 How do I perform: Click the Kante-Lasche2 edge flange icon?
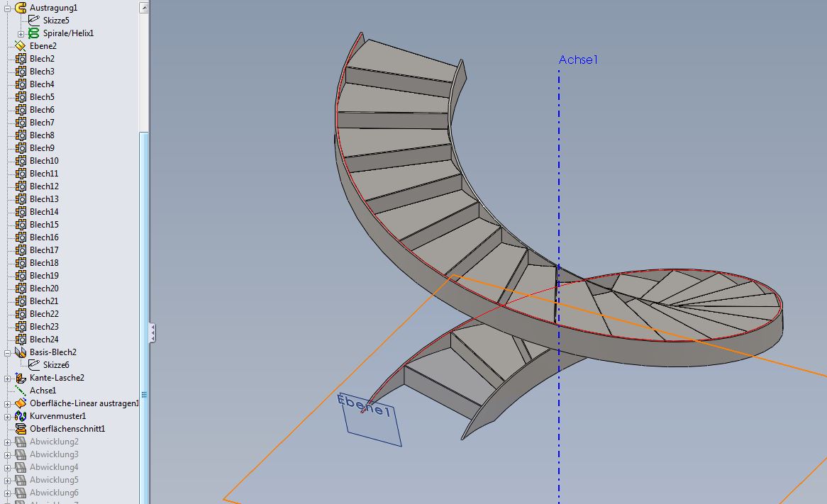tap(21, 378)
